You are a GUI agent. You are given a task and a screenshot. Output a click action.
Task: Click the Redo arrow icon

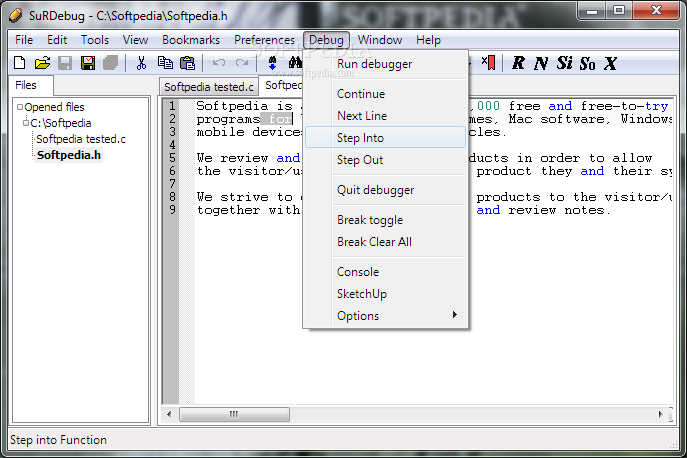(x=241, y=63)
